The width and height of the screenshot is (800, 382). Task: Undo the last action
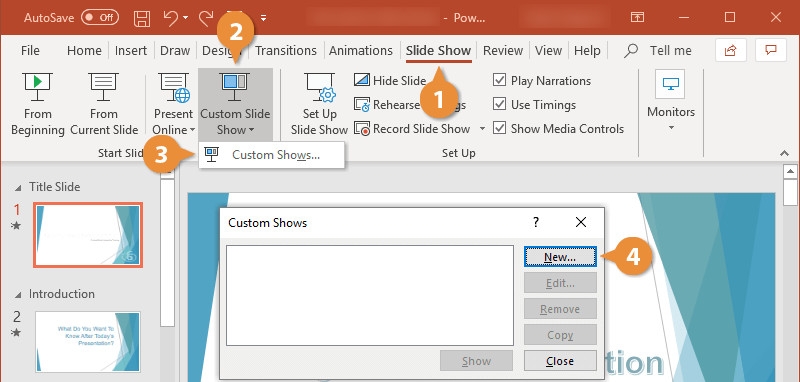tap(170, 18)
